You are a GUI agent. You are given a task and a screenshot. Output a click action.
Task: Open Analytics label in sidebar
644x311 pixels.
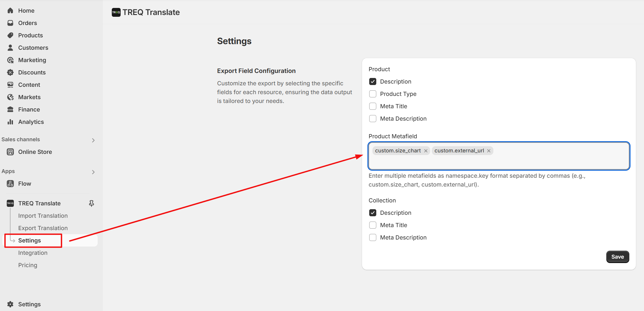31,122
